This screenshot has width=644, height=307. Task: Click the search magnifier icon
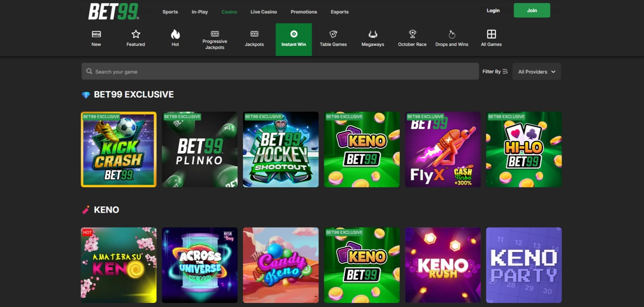89,71
